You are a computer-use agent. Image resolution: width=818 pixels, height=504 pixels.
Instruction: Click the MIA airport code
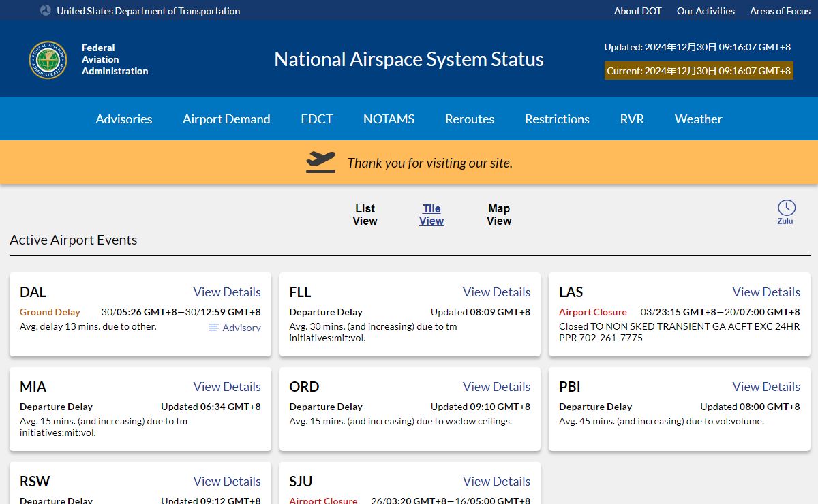point(33,387)
